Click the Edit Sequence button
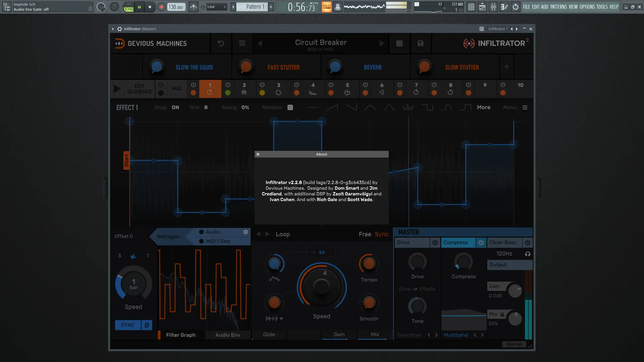The width and height of the screenshot is (644, 362). [139, 89]
